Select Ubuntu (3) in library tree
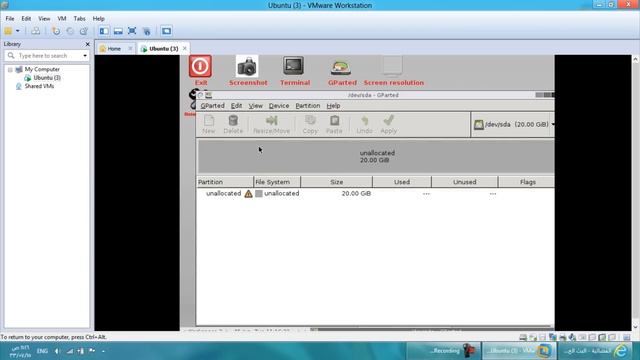 click(47, 78)
